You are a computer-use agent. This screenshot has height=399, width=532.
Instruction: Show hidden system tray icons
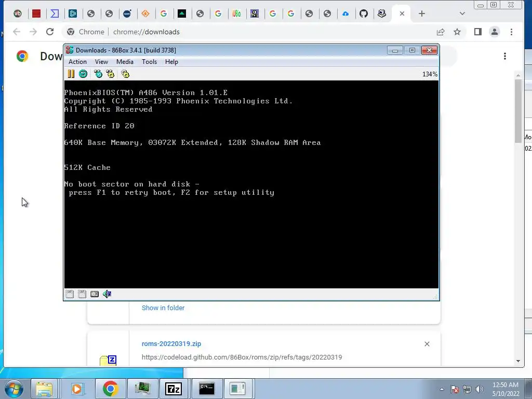(442, 389)
